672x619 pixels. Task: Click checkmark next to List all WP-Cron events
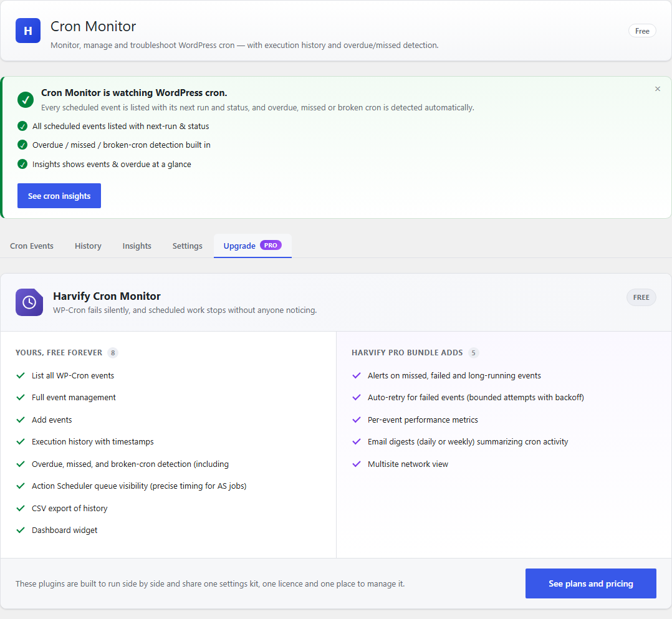(21, 375)
